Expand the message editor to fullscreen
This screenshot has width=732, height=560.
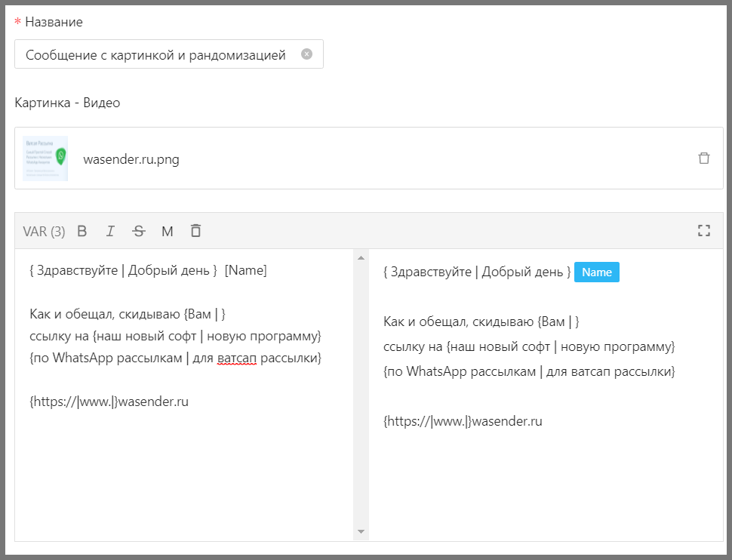tap(703, 231)
